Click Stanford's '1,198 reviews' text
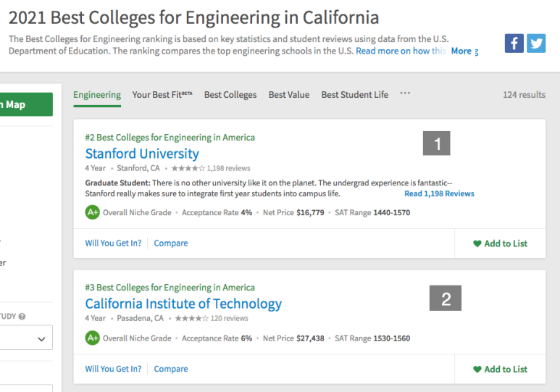 tap(229, 168)
